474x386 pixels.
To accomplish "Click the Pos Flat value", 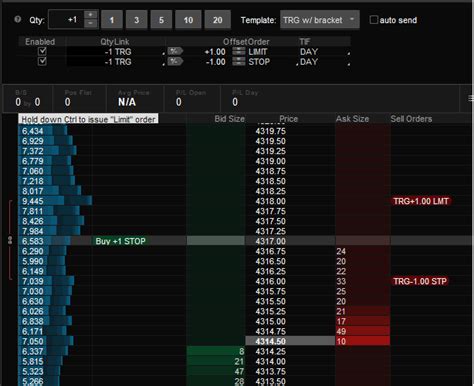I will click(x=67, y=102).
